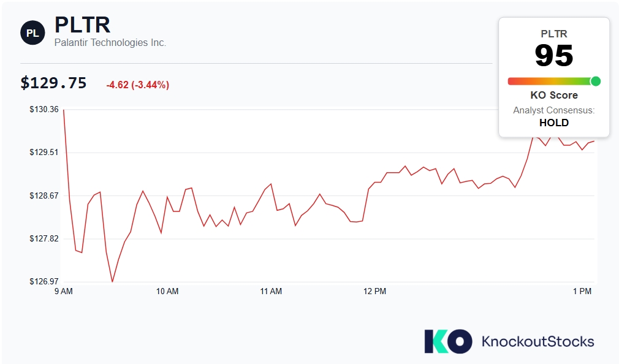
Task: Click the PLTR label in score card
Action: pos(554,34)
